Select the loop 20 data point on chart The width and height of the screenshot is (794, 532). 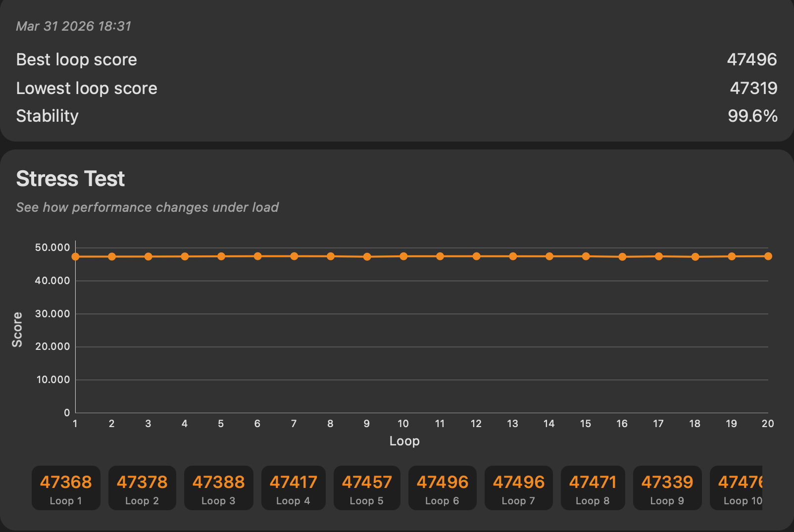point(768,256)
